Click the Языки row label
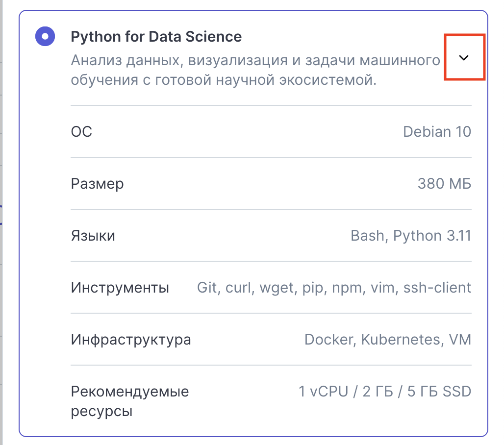 [x=93, y=236]
